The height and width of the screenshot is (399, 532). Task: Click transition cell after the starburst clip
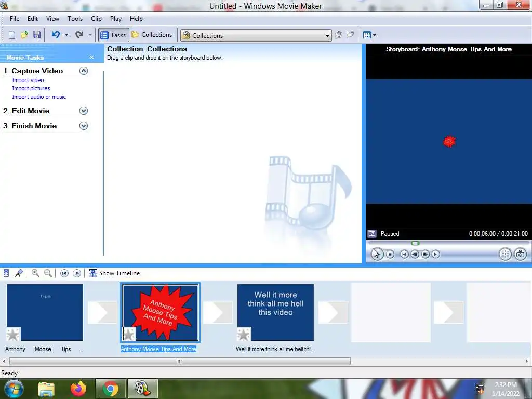(218, 312)
